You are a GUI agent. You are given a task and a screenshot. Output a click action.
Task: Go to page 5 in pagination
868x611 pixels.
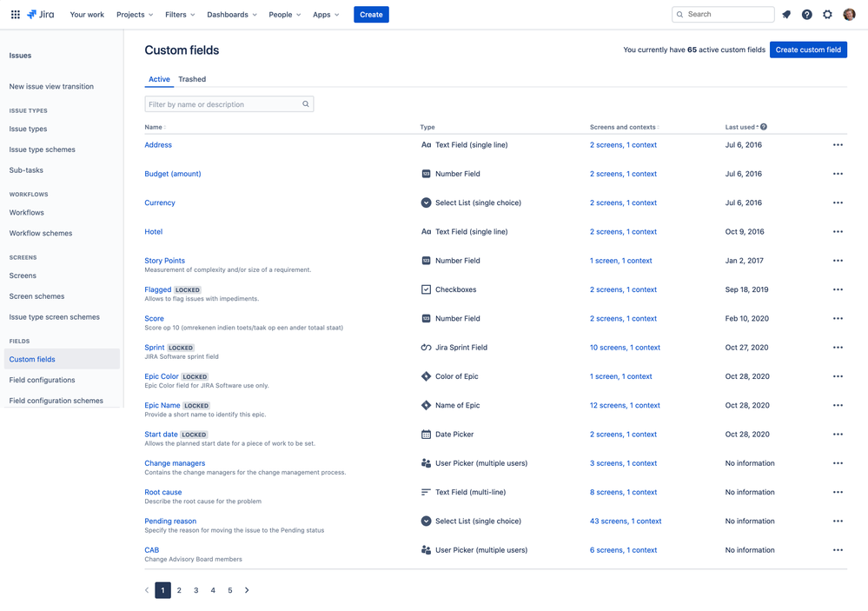[229, 590]
